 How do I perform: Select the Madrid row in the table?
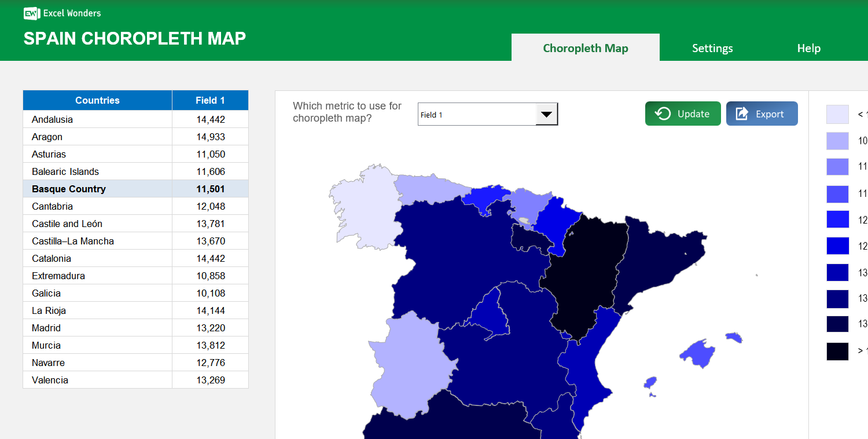(97, 327)
